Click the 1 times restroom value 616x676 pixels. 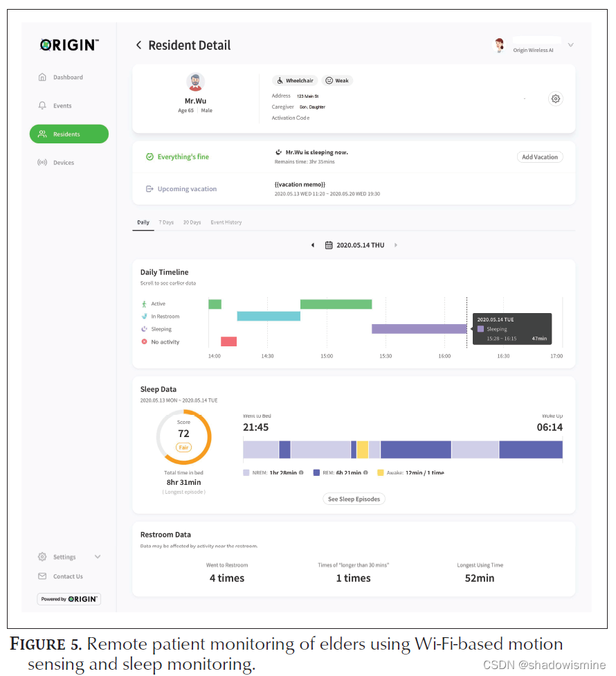pos(353,578)
